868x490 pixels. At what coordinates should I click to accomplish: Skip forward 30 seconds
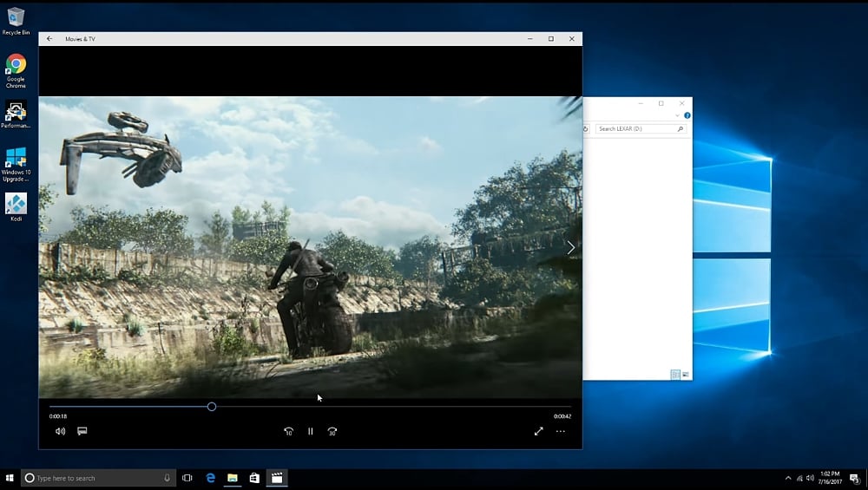click(x=332, y=431)
